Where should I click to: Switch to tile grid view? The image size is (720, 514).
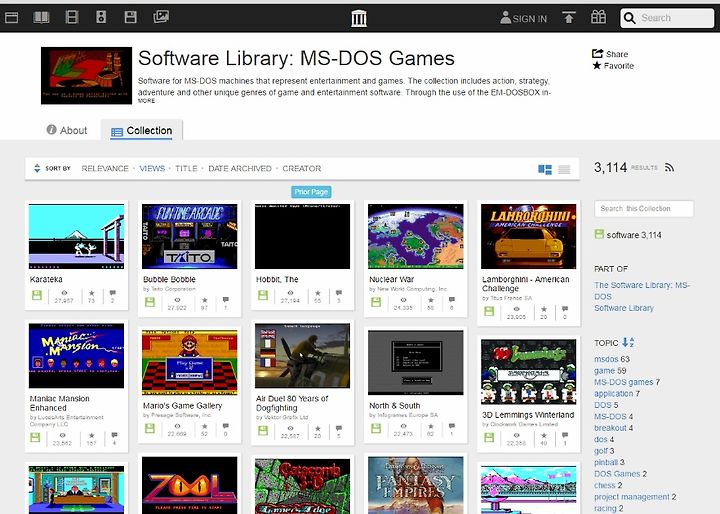pyautogui.click(x=545, y=169)
